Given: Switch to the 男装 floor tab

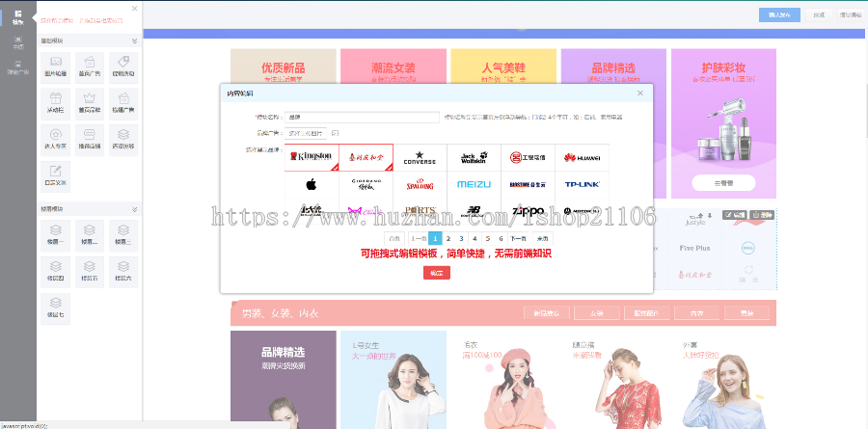Looking at the screenshot, I should tap(746, 312).
